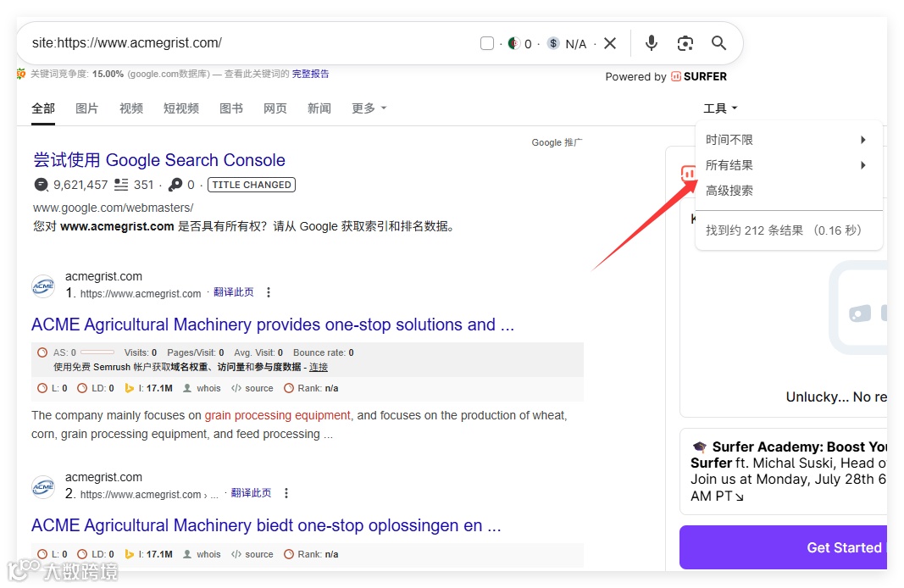Expand the 更多 dropdown

pos(369,108)
